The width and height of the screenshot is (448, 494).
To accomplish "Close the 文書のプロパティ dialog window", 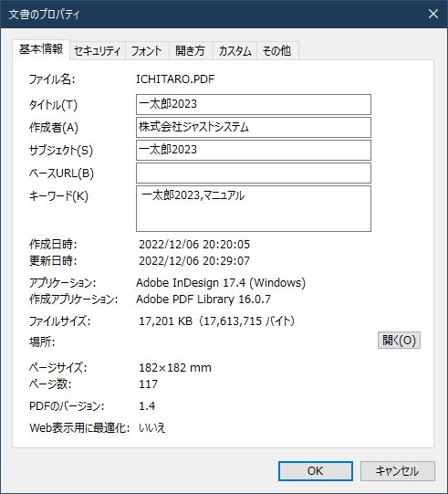I will point(433,14).
